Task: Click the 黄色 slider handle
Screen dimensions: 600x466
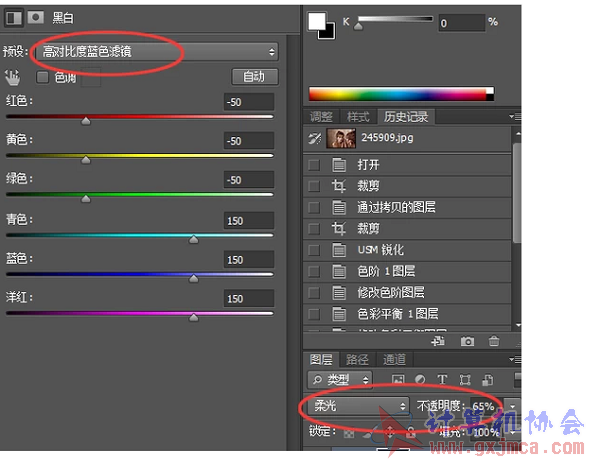Action: click(86, 160)
